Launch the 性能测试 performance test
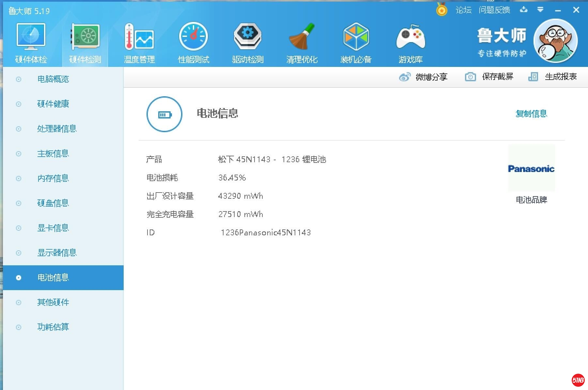The width and height of the screenshot is (588, 390). click(x=193, y=42)
